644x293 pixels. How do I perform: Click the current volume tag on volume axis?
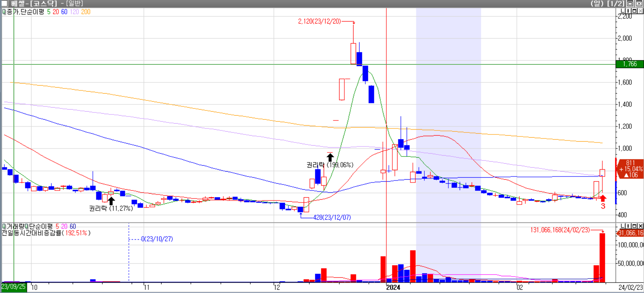(x=630, y=233)
